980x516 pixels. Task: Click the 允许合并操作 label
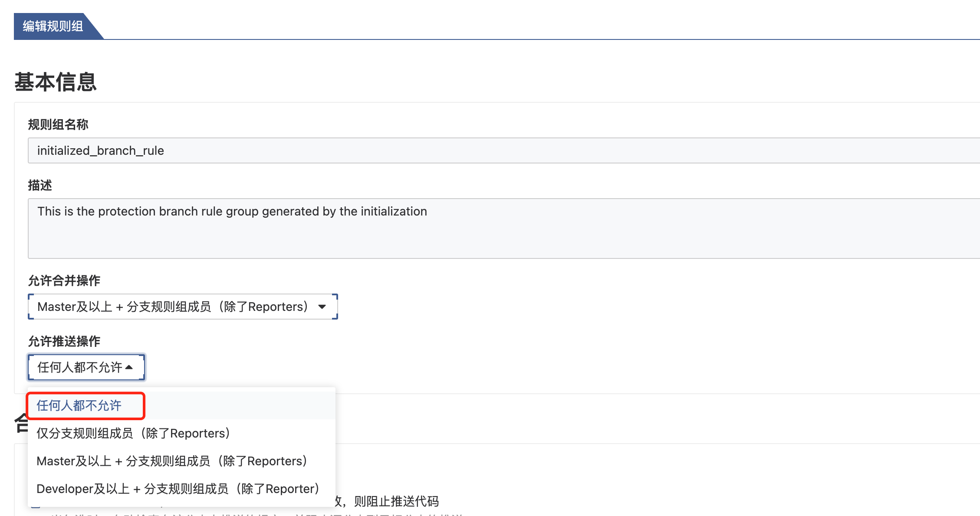click(x=64, y=281)
